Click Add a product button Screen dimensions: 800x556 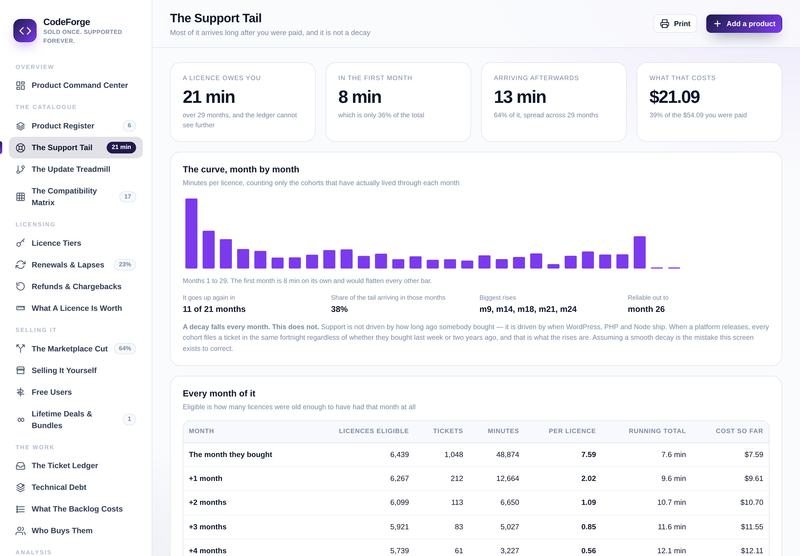point(744,24)
